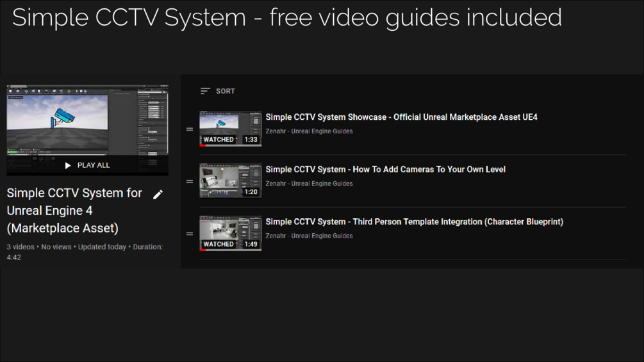Click the sort lines icon
This screenshot has height=362, width=644.
[x=205, y=91]
